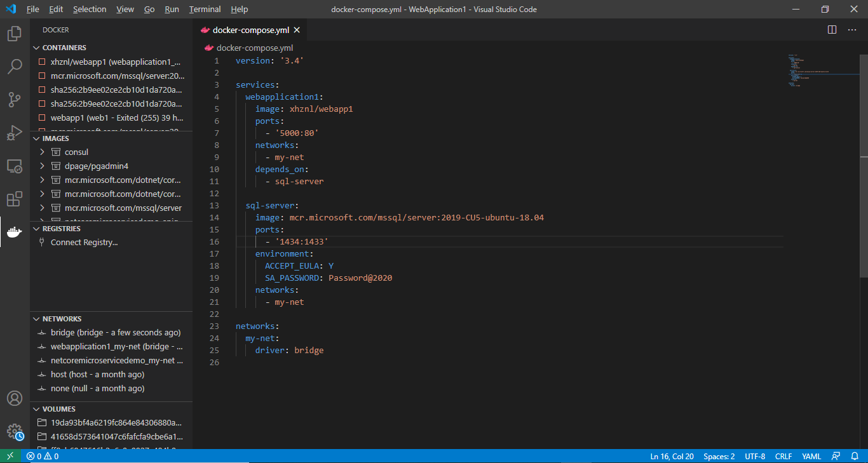Click the remote window indicator in status bar
The image size is (868, 463).
(10, 456)
